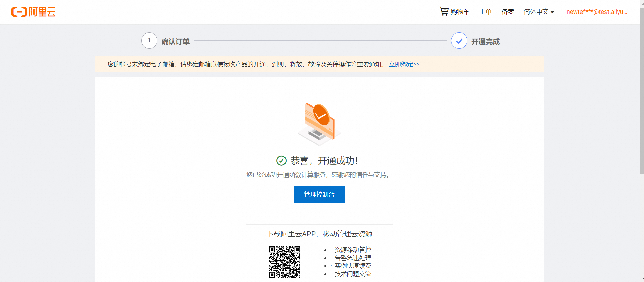Click the 立即绑定>> link
Image resolution: width=644 pixels, height=282 pixels.
404,64
